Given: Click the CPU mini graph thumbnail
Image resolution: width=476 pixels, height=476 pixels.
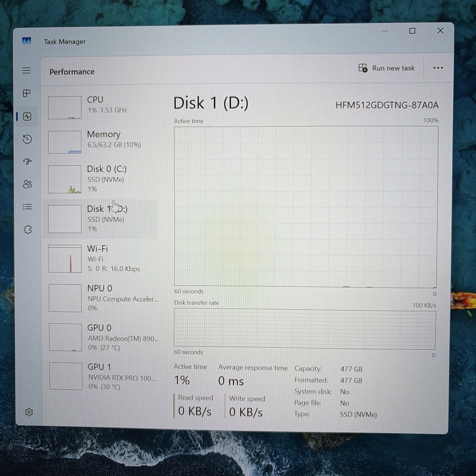Looking at the screenshot, I should click(x=65, y=108).
